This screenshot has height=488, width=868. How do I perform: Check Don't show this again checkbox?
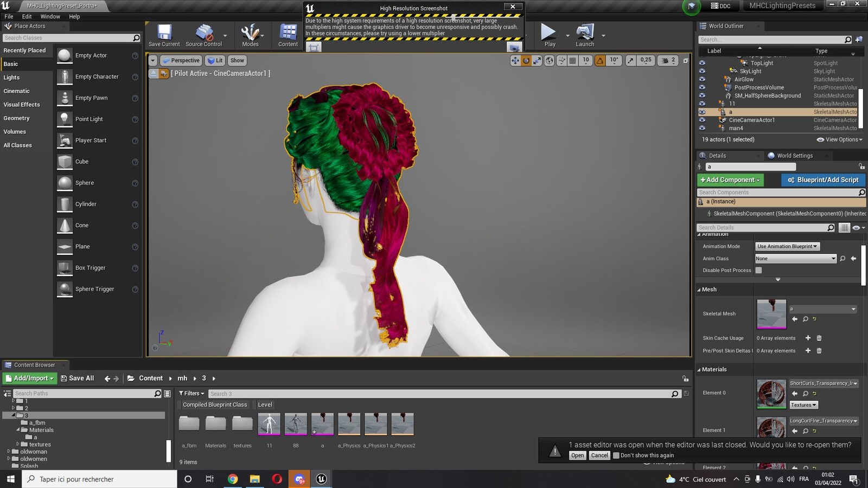[x=616, y=455]
